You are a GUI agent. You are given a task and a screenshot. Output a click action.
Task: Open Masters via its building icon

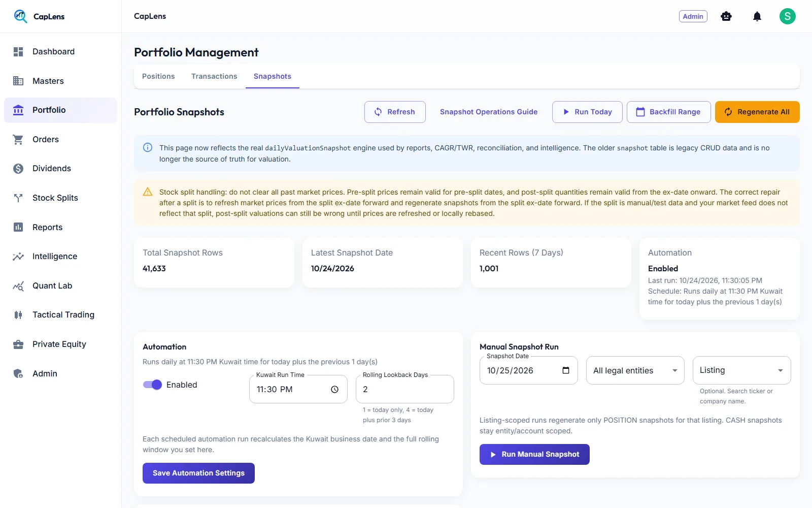pyautogui.click(x=18, y=81)
